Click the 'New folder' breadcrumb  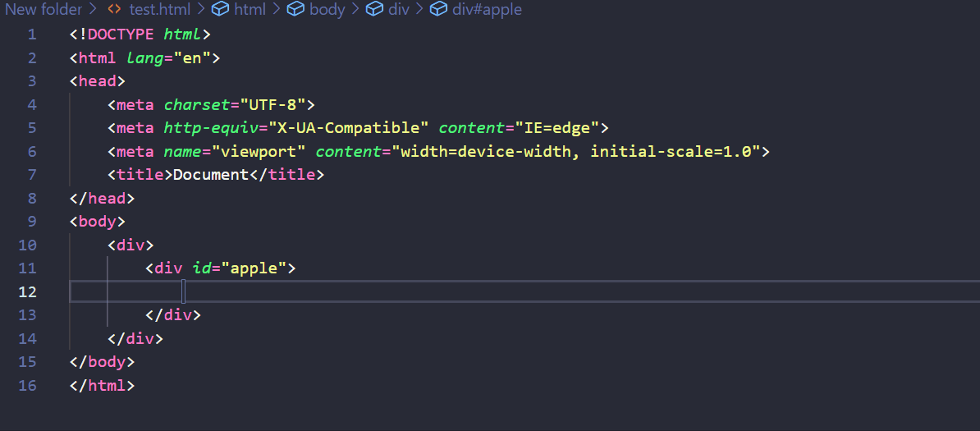point(44,9)
